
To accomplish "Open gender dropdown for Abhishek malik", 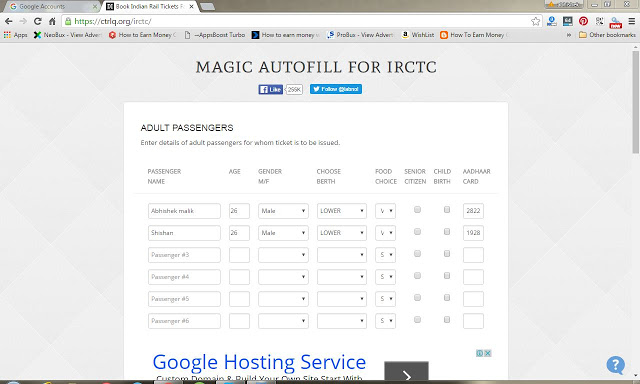I will [283, 211].
